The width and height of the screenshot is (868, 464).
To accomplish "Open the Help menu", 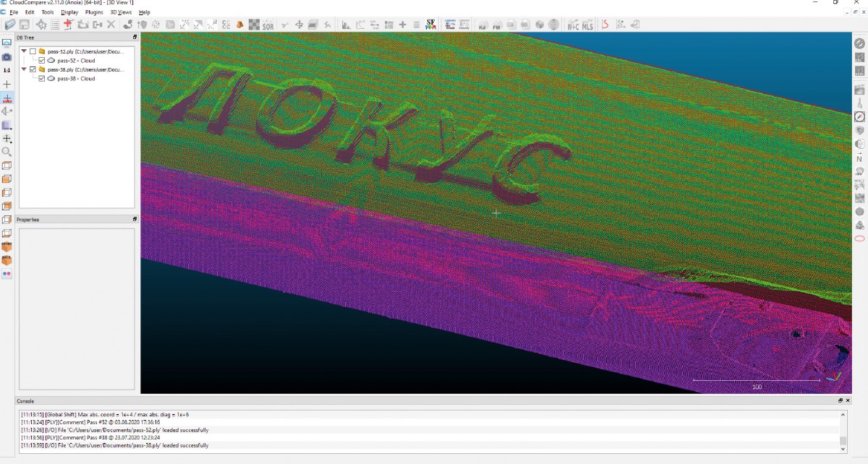I will 145,12.
